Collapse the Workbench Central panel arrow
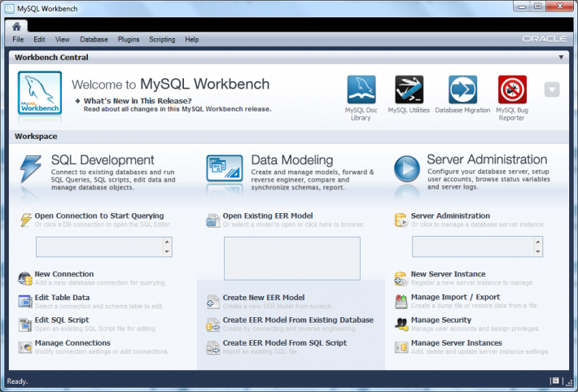 click(x=561, y=57)
